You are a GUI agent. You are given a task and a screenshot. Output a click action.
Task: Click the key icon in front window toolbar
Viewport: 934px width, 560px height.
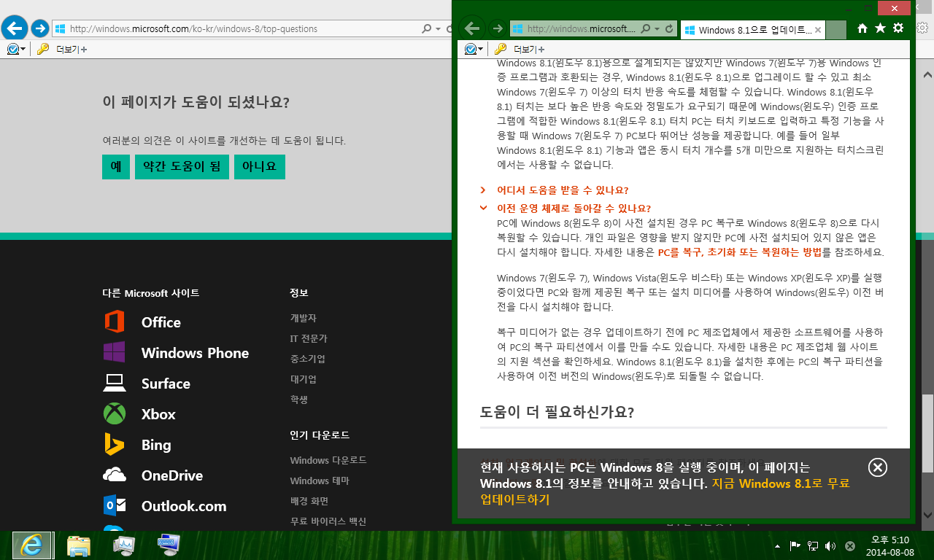coord(500,49)
